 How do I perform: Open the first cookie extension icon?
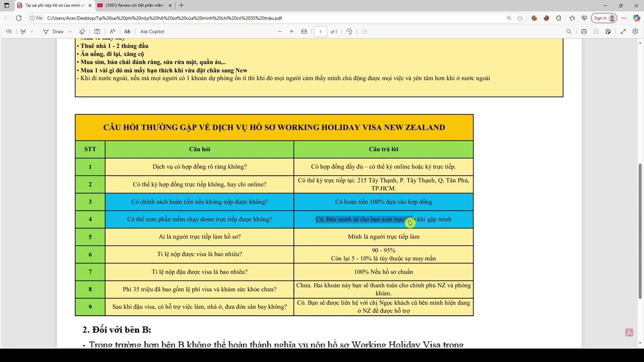pos(534,18)
